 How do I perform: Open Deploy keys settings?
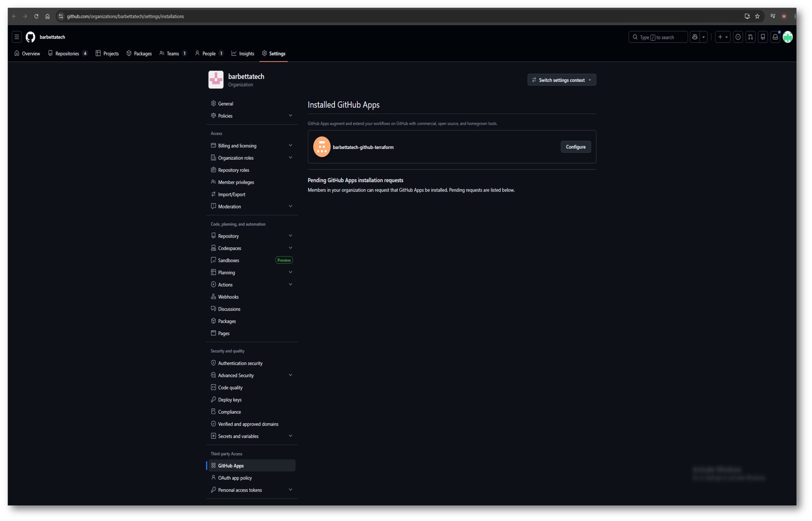point(252,399)
